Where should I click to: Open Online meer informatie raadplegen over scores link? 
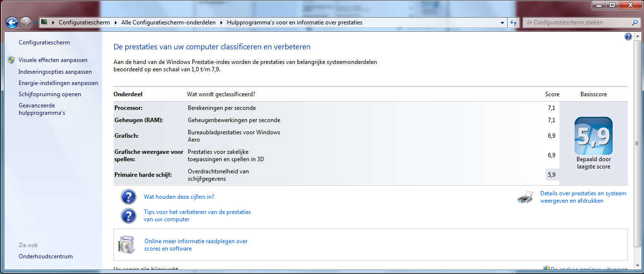coord(196,245)
